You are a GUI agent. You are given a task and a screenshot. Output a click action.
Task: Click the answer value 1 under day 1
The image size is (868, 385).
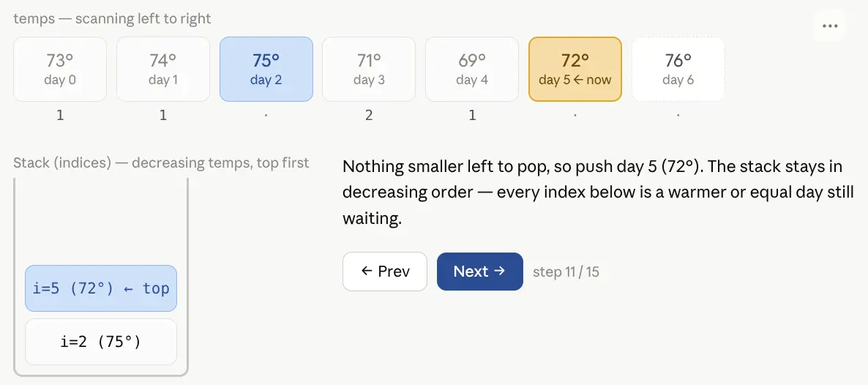[x=162, y=115]
